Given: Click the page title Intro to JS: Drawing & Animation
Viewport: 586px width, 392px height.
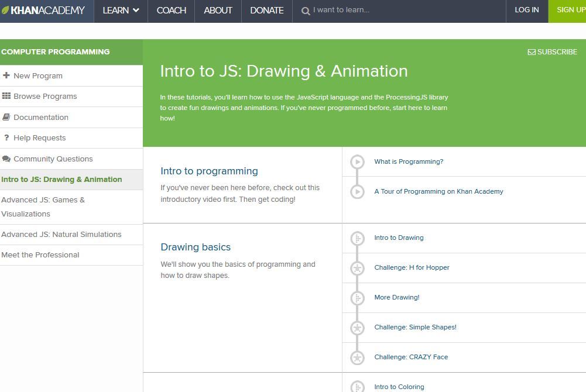Looking at the screenshot, I should (284, 71).
